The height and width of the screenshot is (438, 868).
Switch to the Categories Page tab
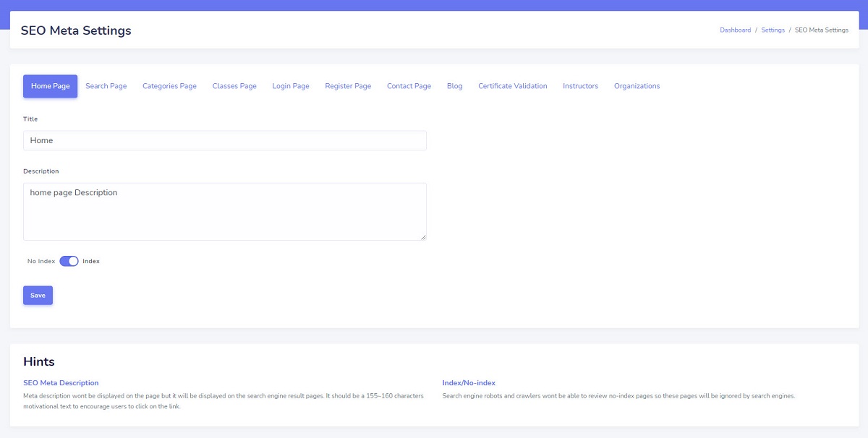coord(169,86)
